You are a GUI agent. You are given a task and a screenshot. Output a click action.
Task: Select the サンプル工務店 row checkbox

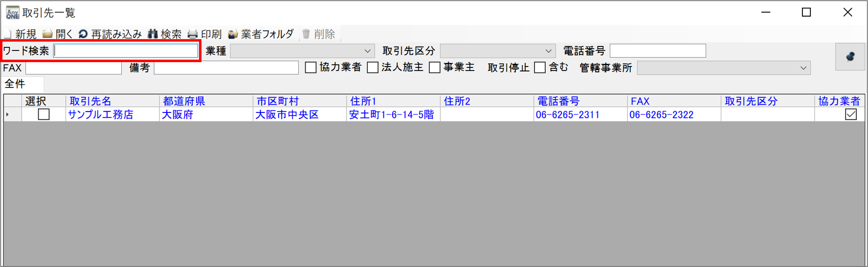tap(44, 114)
